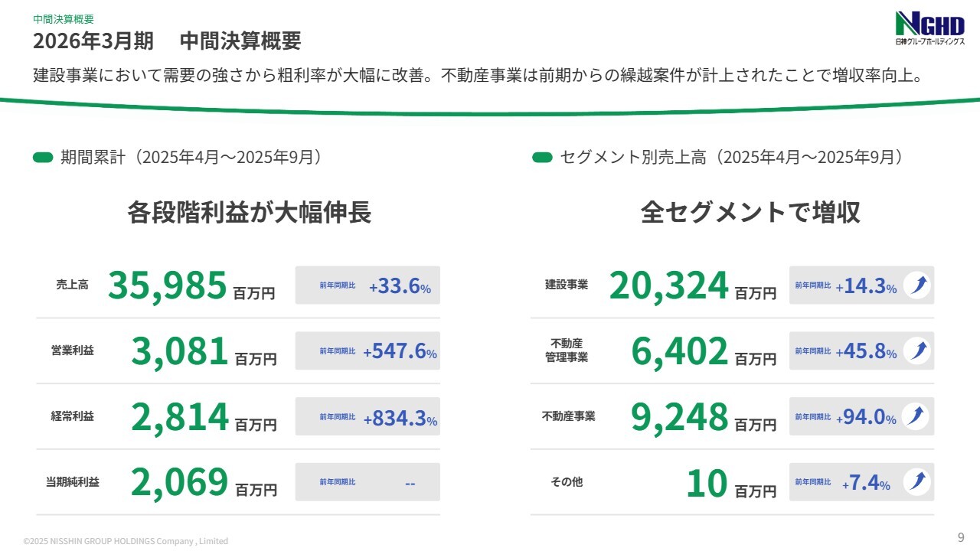Click the 当期純利益 comparison box with dashes

coord(367,482)
